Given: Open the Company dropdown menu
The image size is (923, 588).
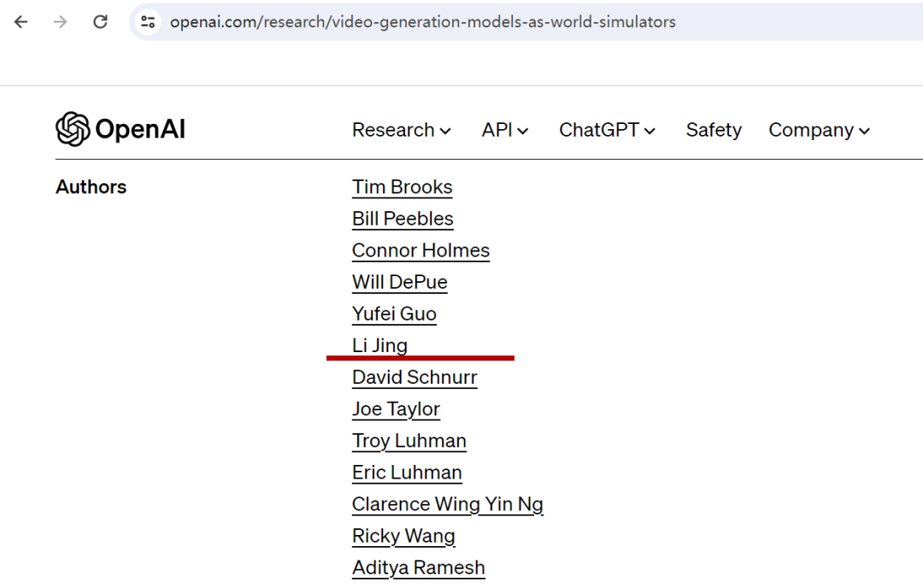Looking at the screenshot, I should (x=819, y=130).
